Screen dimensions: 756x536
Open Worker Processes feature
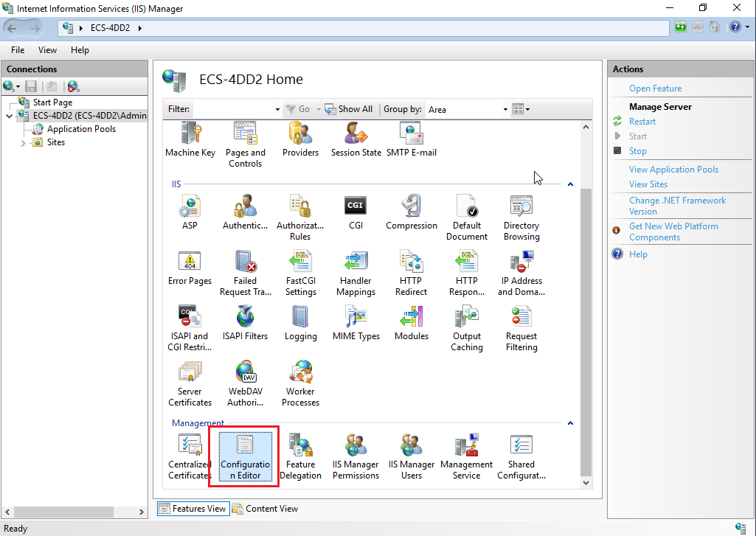coord(300,383)
